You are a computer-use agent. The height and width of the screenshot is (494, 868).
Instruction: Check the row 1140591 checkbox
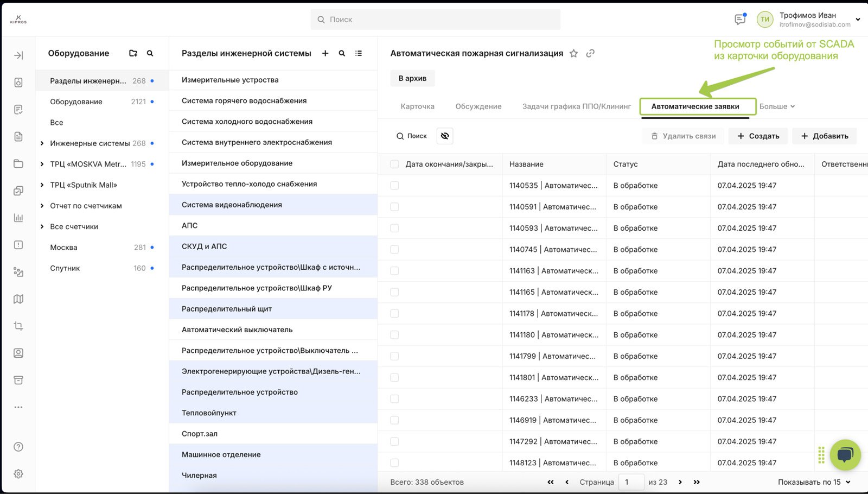[x=394, y=207]
